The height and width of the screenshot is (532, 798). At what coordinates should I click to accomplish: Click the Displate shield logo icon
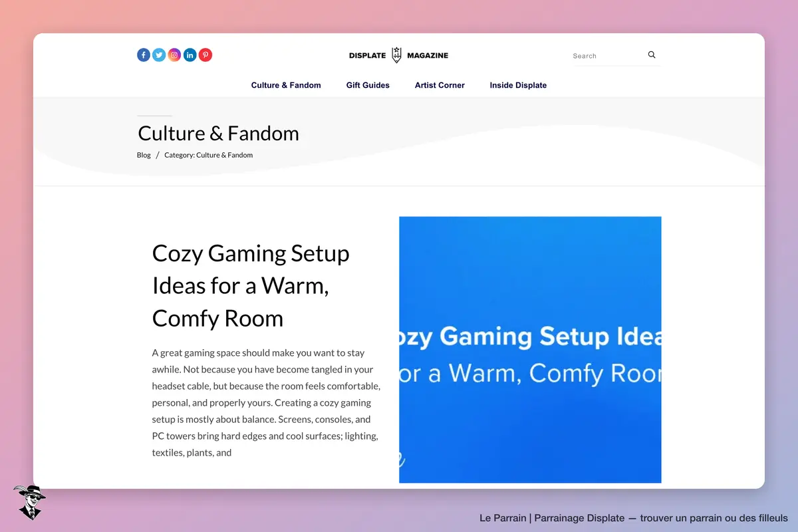(396, 55)
